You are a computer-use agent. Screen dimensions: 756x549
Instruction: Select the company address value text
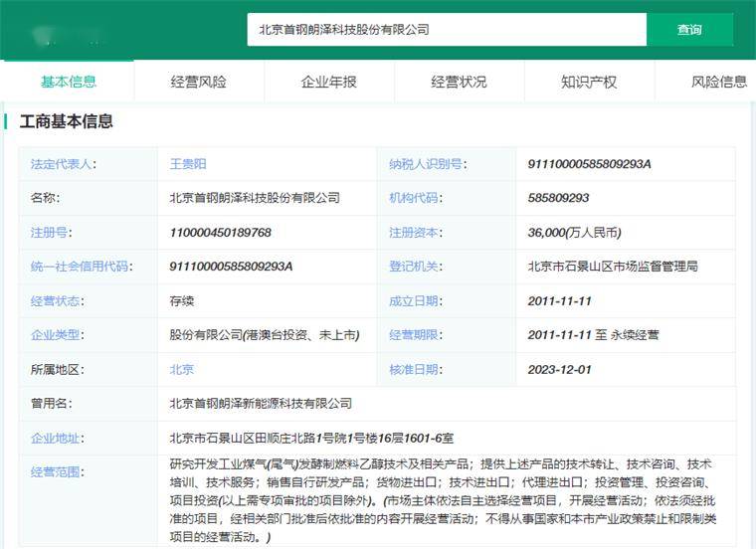[311, 438]
